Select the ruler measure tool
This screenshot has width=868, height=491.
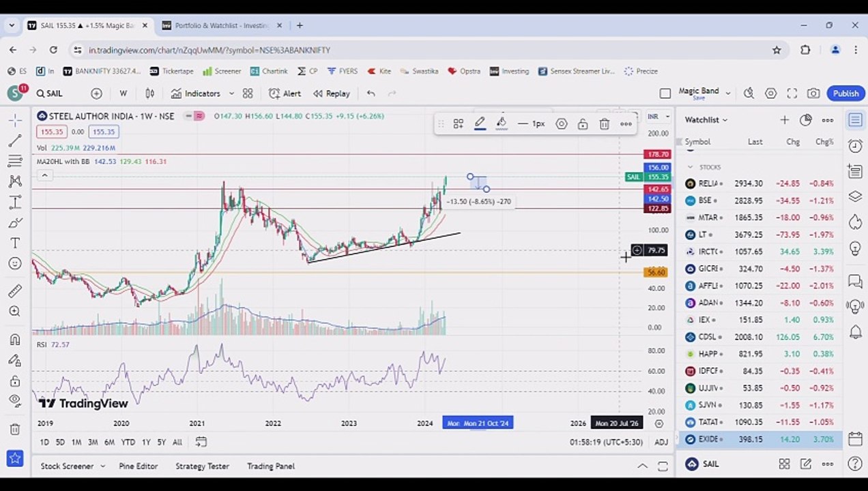click(14, 291)
